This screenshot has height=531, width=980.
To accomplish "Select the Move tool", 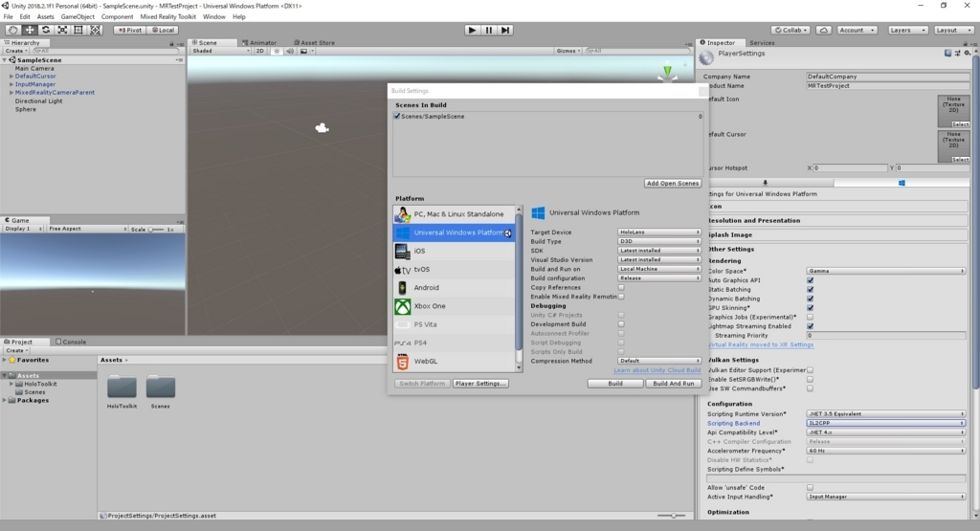I will [30, 30].
